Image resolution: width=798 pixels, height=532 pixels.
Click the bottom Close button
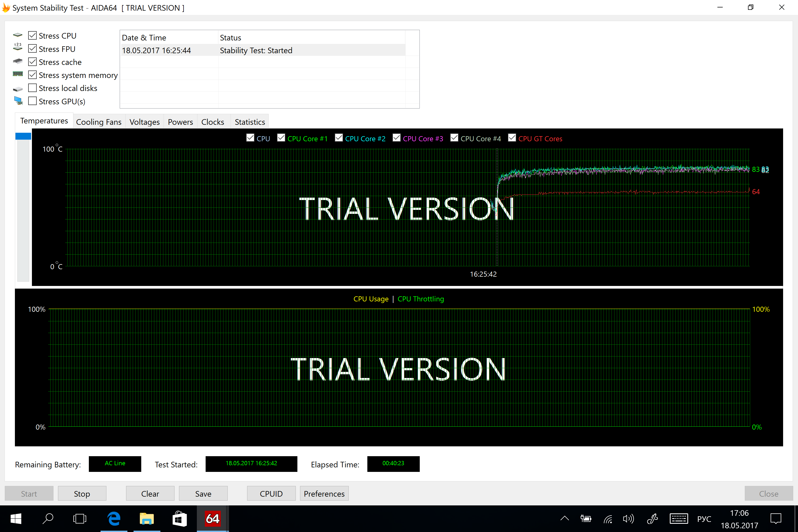tap(769, 494)
